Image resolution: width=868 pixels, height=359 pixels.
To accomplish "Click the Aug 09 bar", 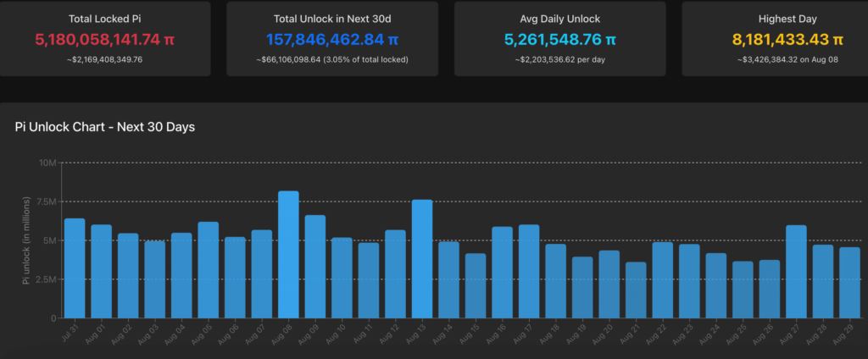I will 315,266.
